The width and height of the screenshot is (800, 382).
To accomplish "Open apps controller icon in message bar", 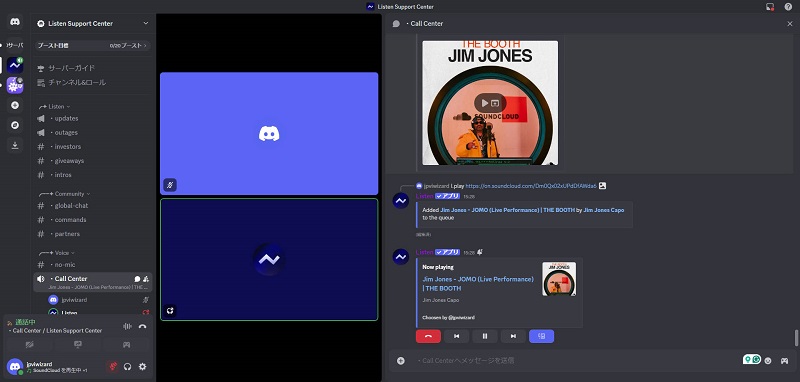I will [x=784, y=361].
